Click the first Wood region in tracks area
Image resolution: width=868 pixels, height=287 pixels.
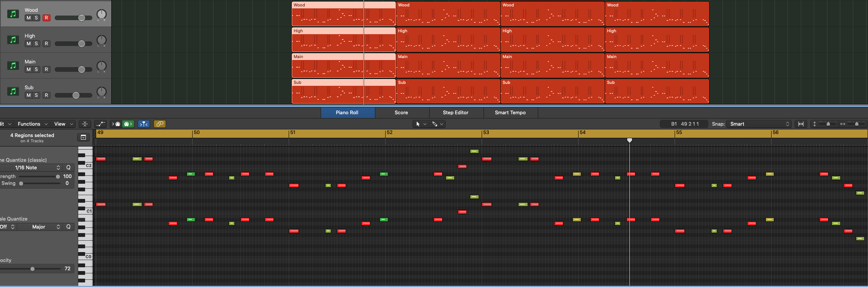pos(344,14)
